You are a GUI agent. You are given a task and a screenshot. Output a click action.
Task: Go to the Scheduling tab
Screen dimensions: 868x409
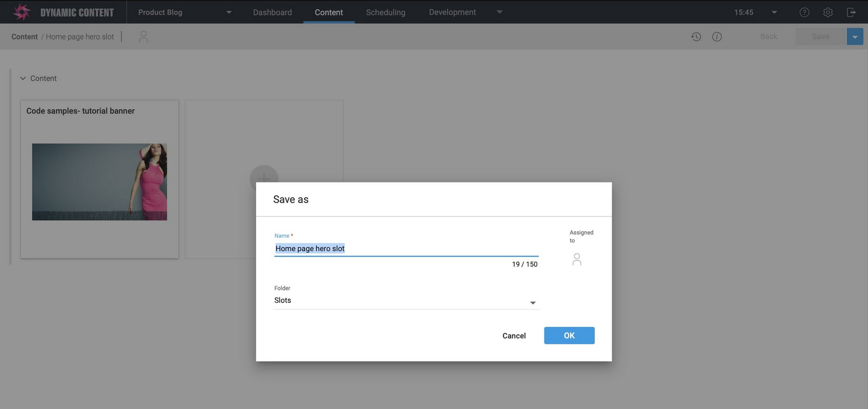(x=385, y=12)
